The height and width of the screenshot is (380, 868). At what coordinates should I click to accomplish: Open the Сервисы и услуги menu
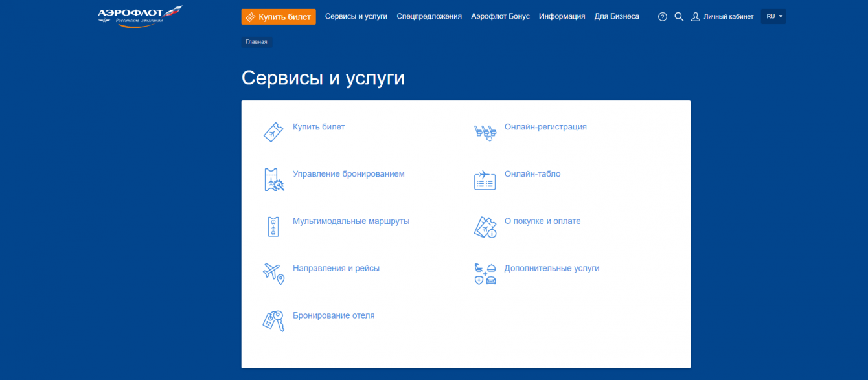(x=356, y=17)
